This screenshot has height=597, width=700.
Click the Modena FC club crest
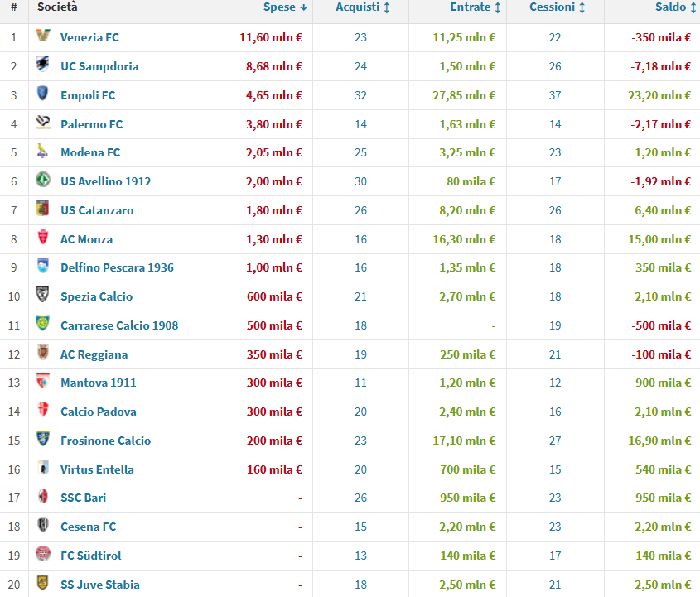click(x=43, y=151)
